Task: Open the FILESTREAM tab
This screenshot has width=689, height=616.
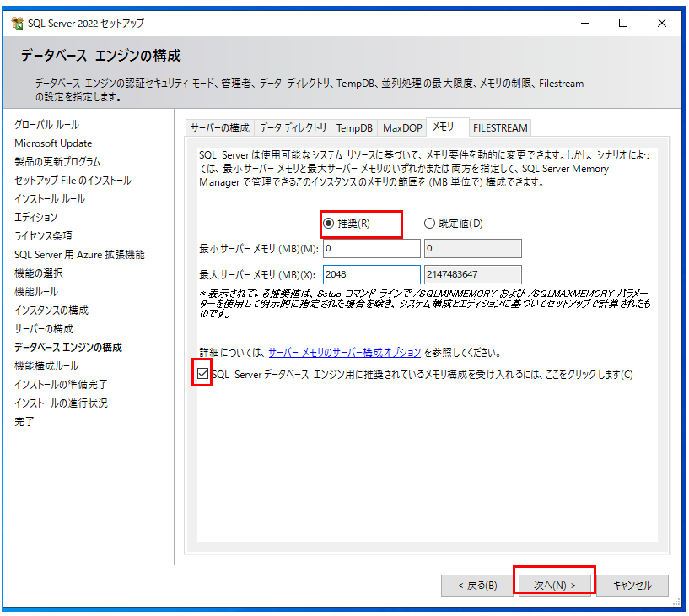Action: click(x=500, y=128)
